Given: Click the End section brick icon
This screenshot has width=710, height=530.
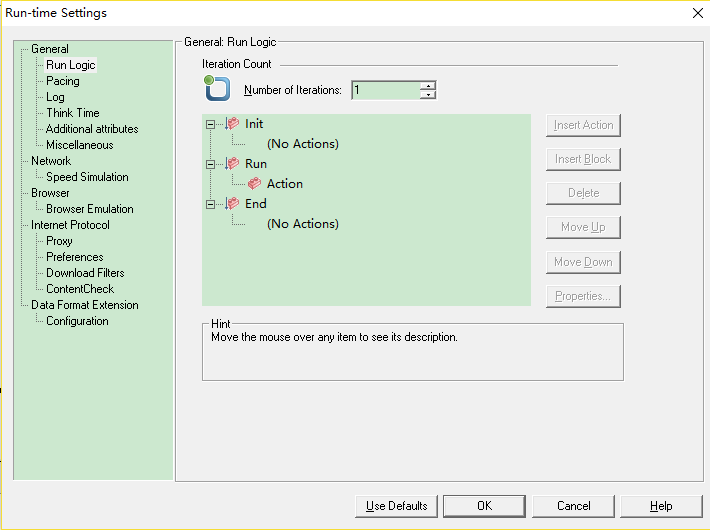Looking at the screenshot, I should pos(232,203).
